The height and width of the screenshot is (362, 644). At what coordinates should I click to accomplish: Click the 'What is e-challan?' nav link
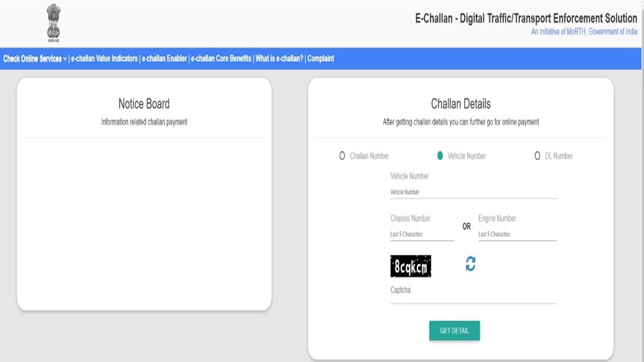tap(279, 59)
